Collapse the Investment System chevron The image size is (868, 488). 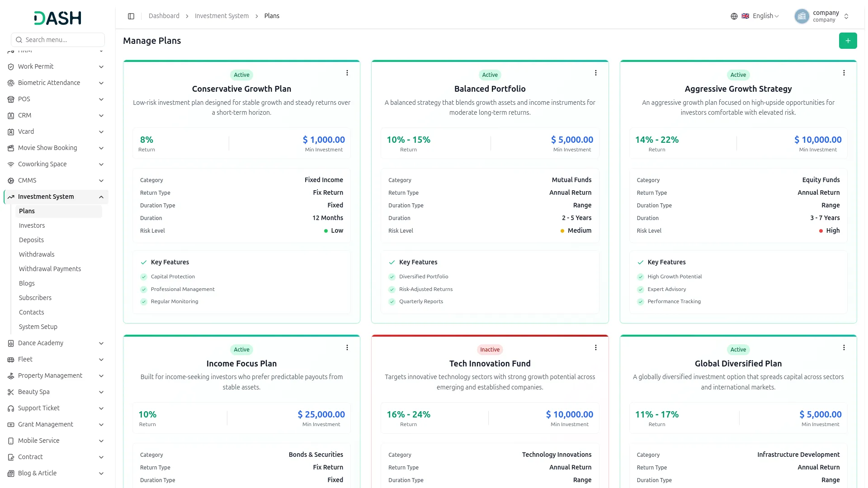pyautogui.click(x=101, y=197)
